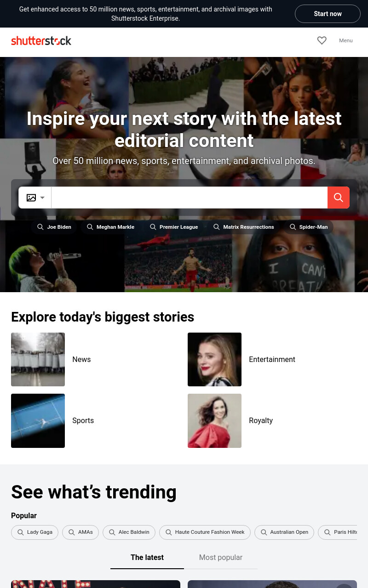Choose the Premier League search chip
This screenshot has width=368, height=588.
pos(174,227)
